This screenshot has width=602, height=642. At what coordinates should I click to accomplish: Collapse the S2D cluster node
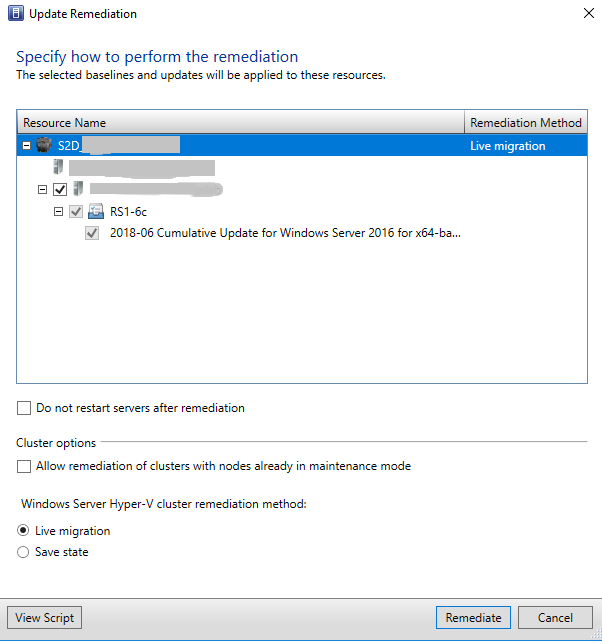[27, 146]
